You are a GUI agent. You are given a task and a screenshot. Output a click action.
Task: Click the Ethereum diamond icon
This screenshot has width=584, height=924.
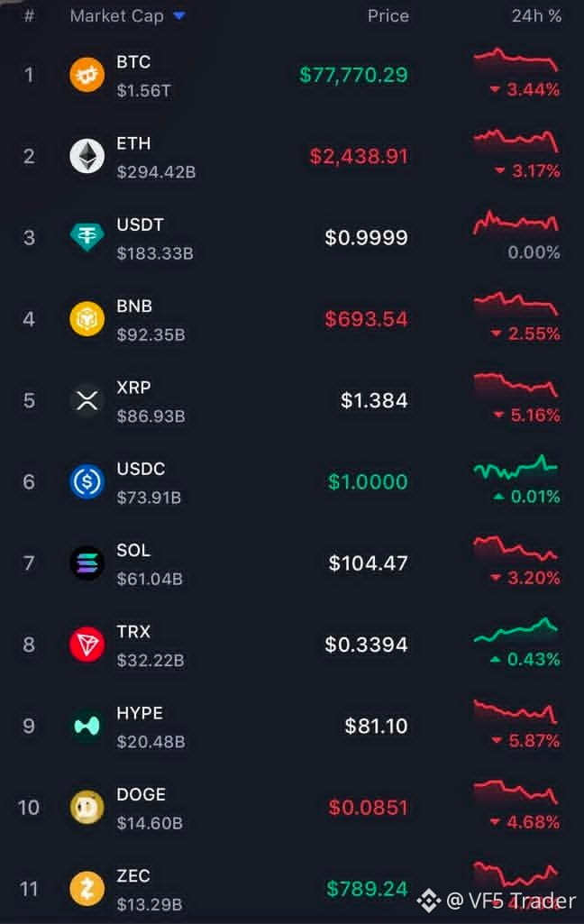[87, 156]
